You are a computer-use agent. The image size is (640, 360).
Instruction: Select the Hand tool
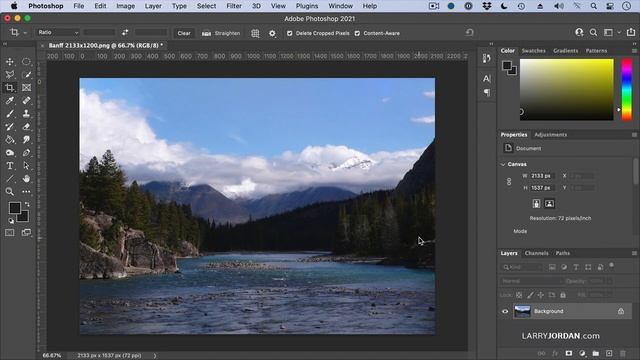26,178
